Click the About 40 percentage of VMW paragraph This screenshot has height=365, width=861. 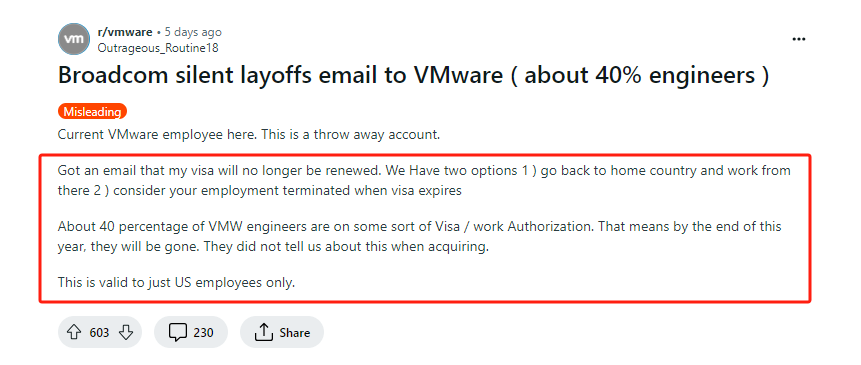click(420, 237)
